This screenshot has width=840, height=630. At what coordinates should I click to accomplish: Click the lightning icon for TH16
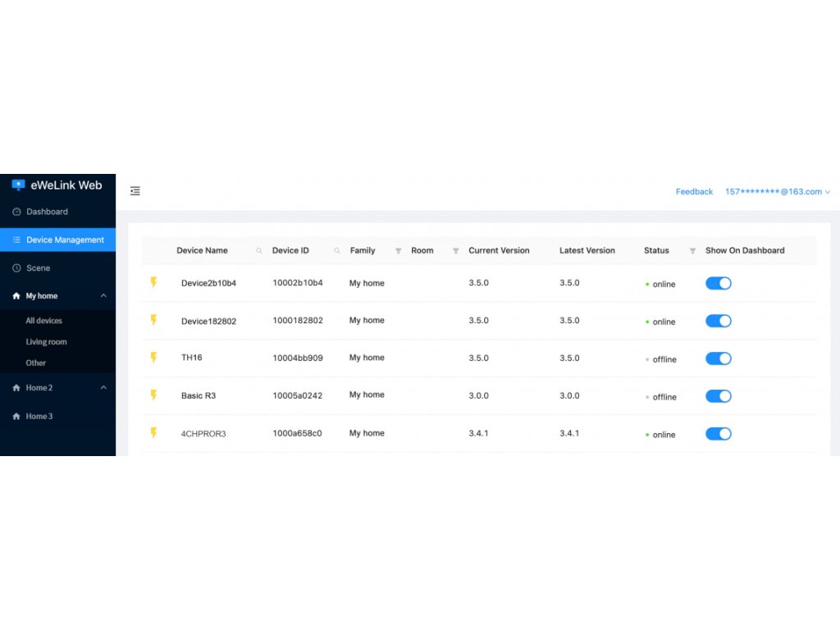coord(153,358)
